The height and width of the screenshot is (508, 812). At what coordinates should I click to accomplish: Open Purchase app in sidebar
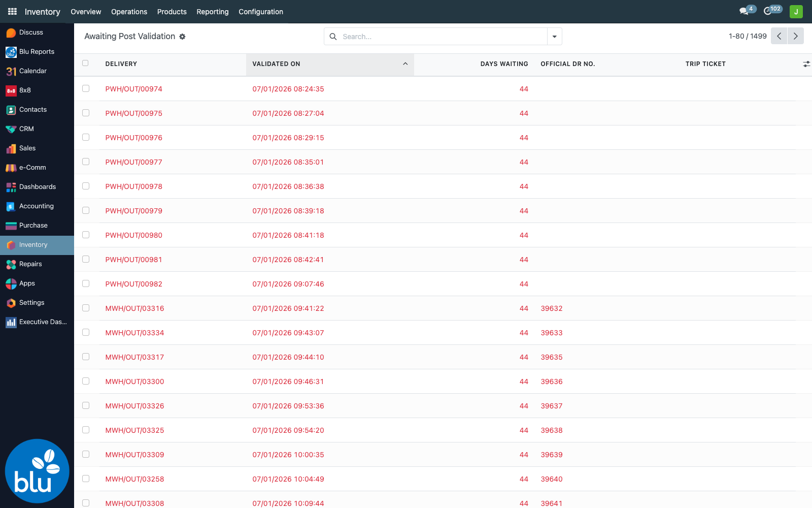pyautogui.click(x=37, y=226)
